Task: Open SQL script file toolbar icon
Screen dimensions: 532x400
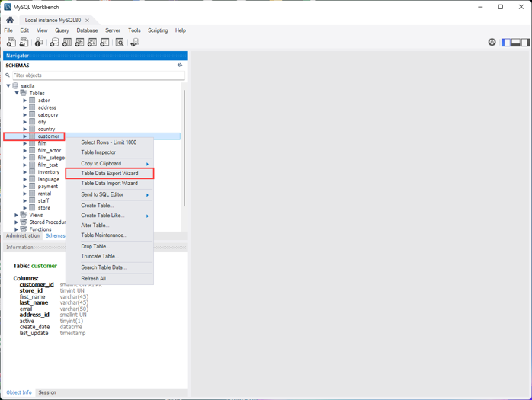Action: [24, 43]
